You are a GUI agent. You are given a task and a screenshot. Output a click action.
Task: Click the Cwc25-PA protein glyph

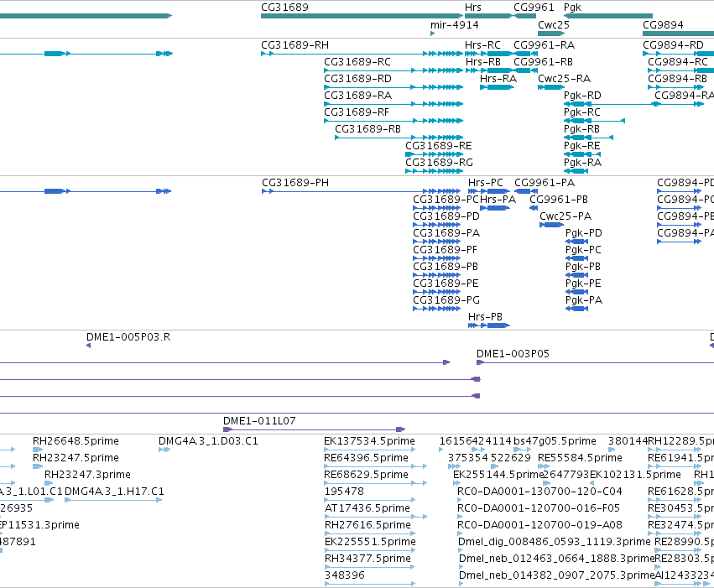[x=551, y=226]
